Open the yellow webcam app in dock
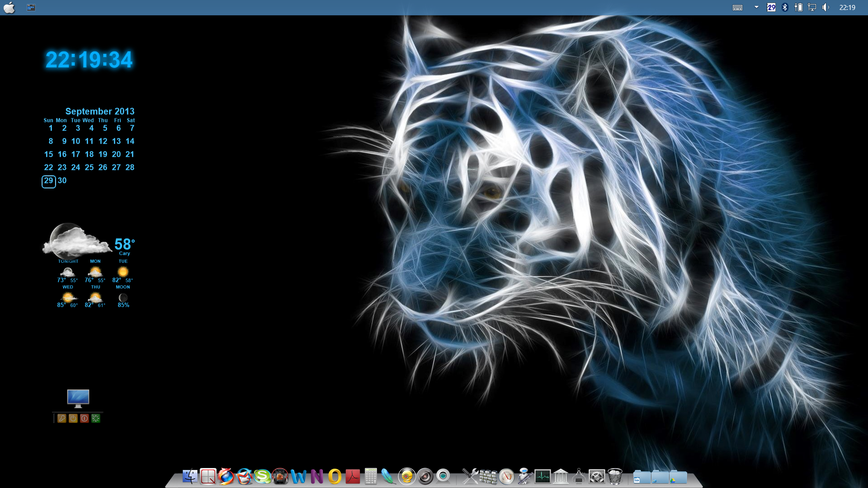 [407, 476]
